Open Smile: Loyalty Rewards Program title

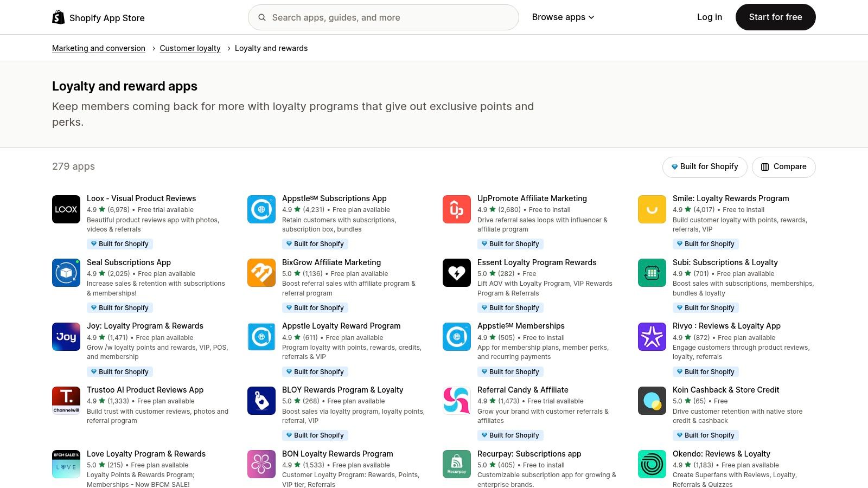click(731, 198)
